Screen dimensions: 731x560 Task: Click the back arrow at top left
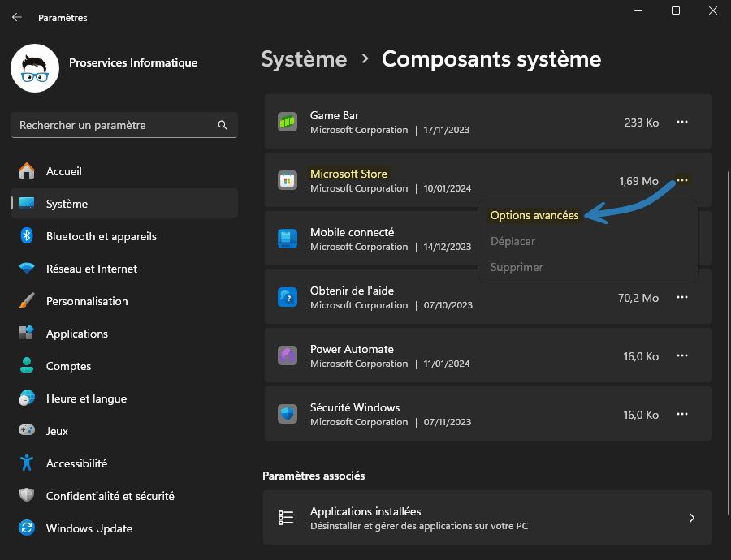click(x=16, y=17)
